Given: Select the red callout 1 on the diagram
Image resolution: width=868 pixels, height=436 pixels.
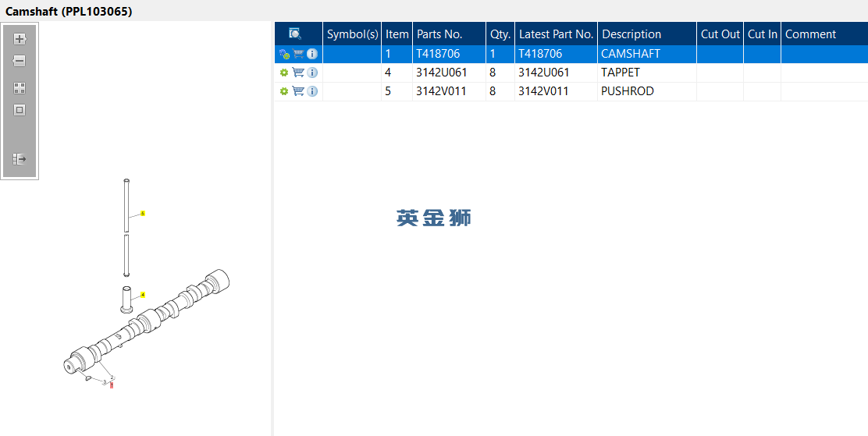Looking at the screenshot, I should (112, 385).
